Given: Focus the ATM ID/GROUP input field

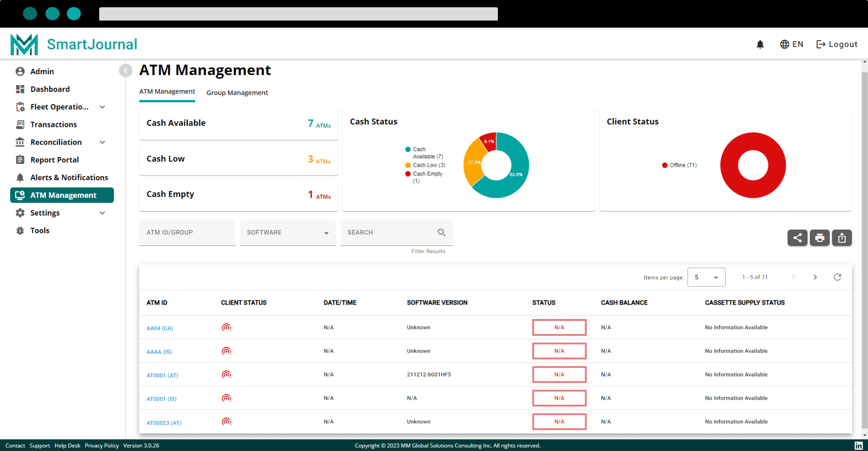Looking at the screenshot, I should click(187, 233).
